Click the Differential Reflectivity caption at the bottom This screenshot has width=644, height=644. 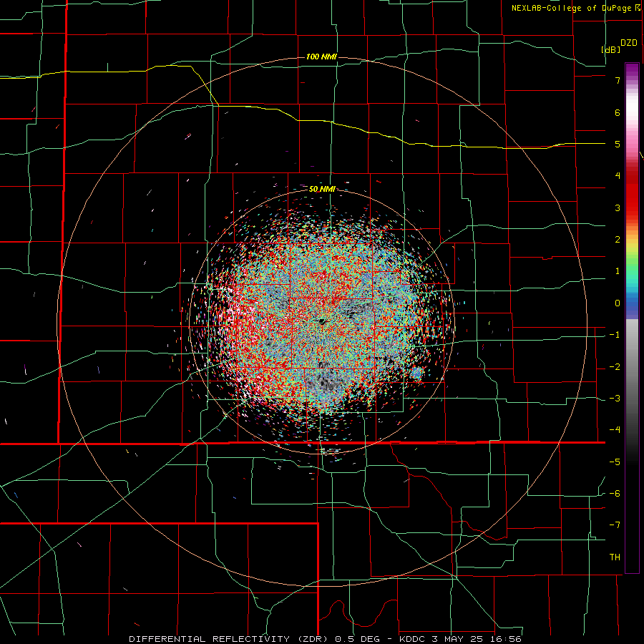point(325,639)
